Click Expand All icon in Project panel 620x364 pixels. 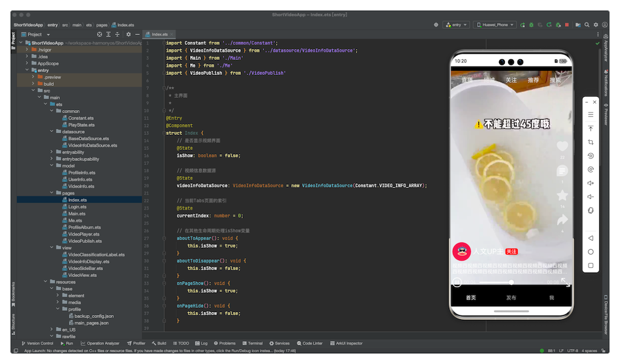pyautogui.click(x=108, y=34)
